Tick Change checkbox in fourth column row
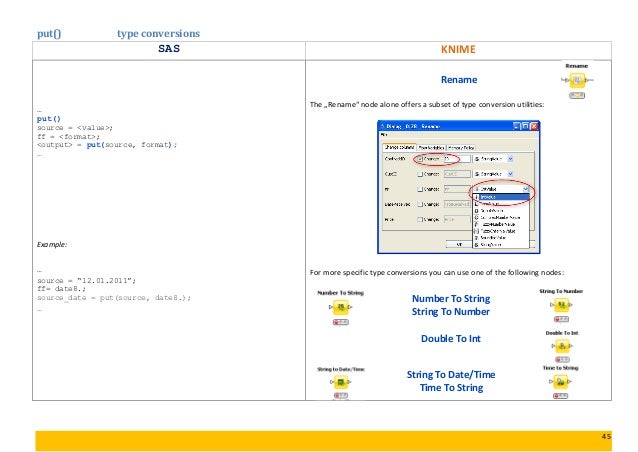Viewport: 638px width, 452px height. coord(420,204)
